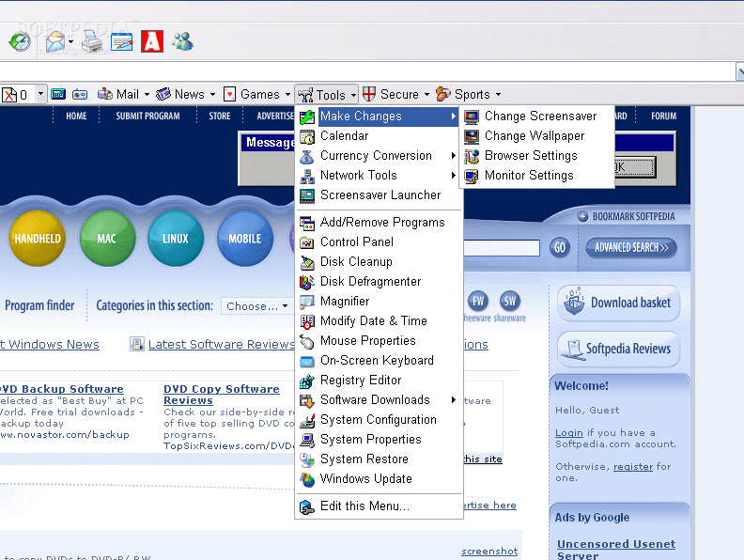744x560 pixels.
Task: Open the mail envelope toolbar icon
Action: 55,41
